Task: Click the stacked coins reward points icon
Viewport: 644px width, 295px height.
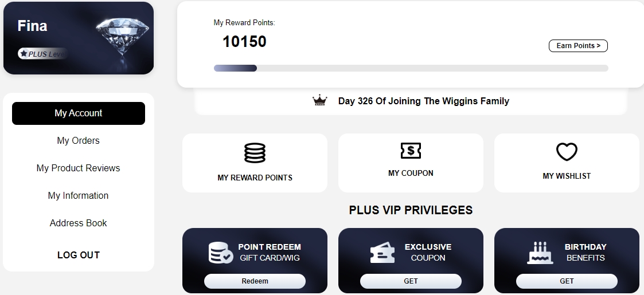Action: point(255,153)
